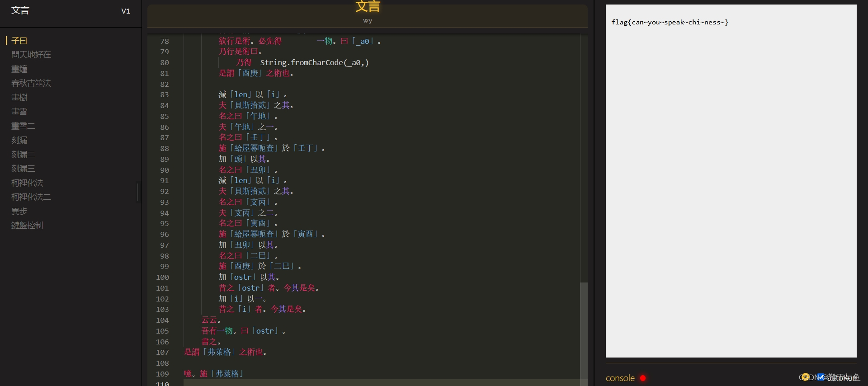Click the code line 是謂「酉庚」之術也
The height and width of the screenshot is (386, 868).
[256, 73]
